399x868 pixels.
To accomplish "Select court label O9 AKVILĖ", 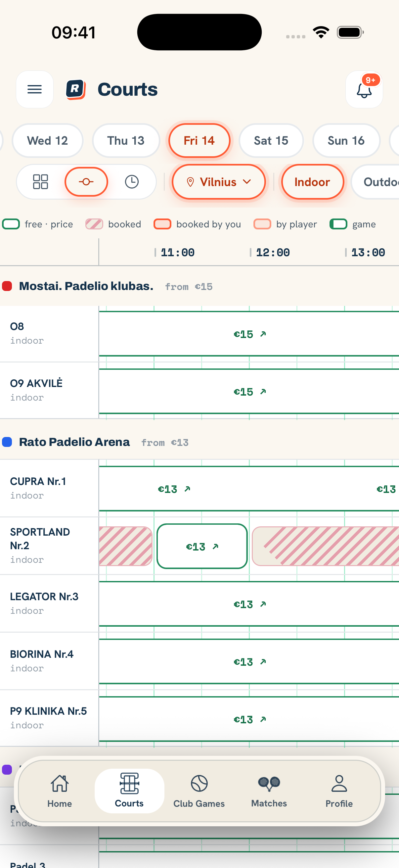I will [x=36, y=383].
